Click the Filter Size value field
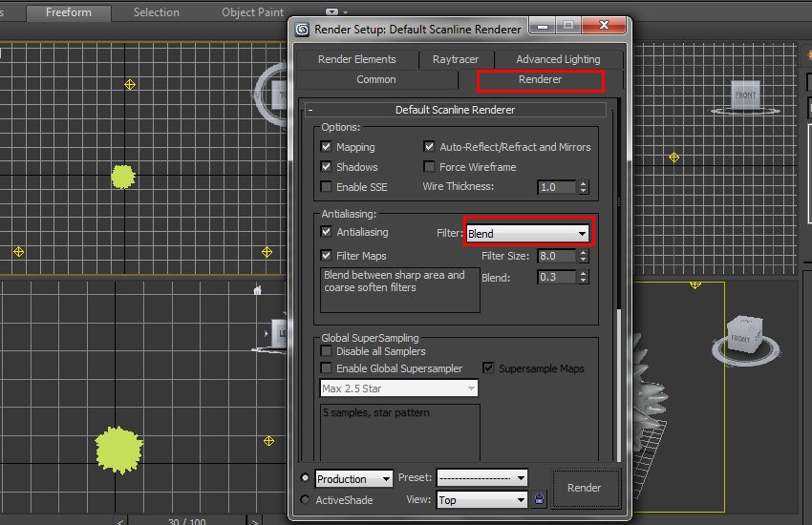 [557, 256]
